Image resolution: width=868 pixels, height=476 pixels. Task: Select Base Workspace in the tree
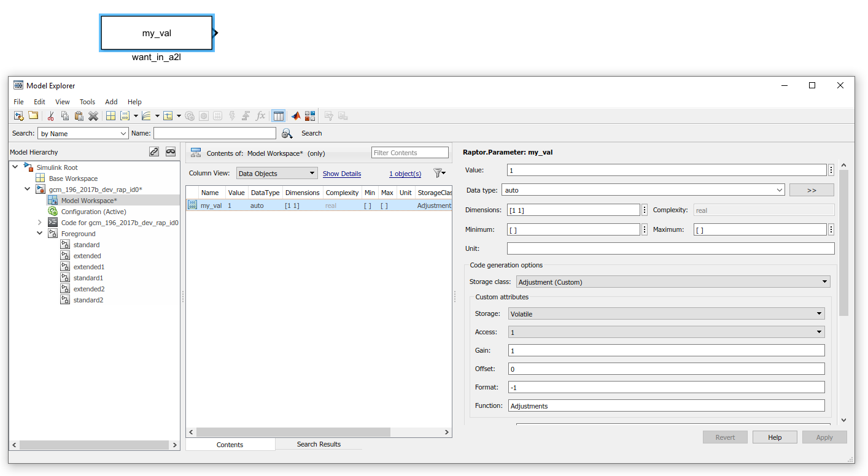73,178
